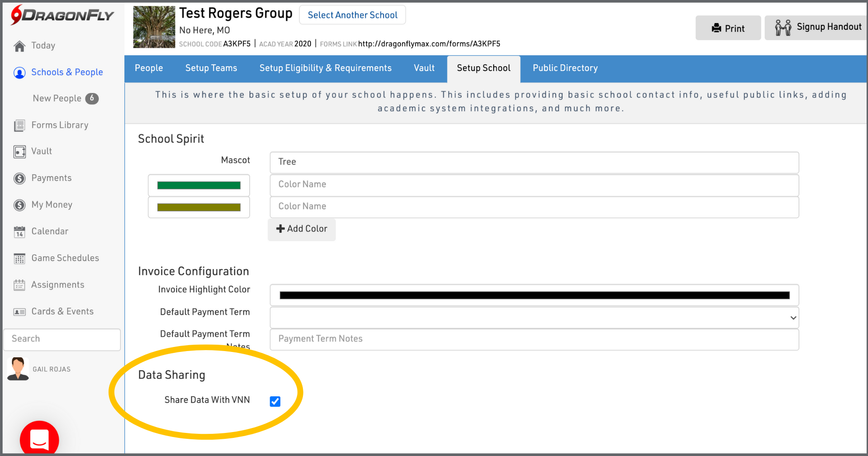Click the Game Schedules grid icon
This screenshot has height=456, width=868.
pos(19,259)
